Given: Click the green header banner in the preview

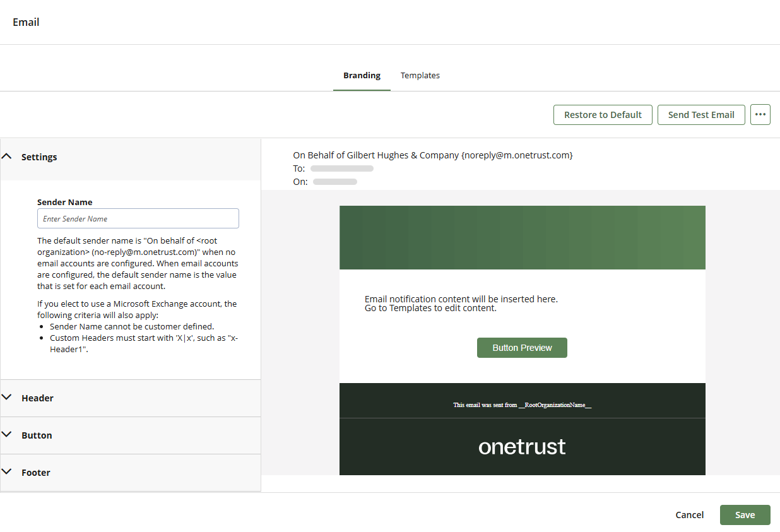Looking at the screenshot, I should coord(523,237).
